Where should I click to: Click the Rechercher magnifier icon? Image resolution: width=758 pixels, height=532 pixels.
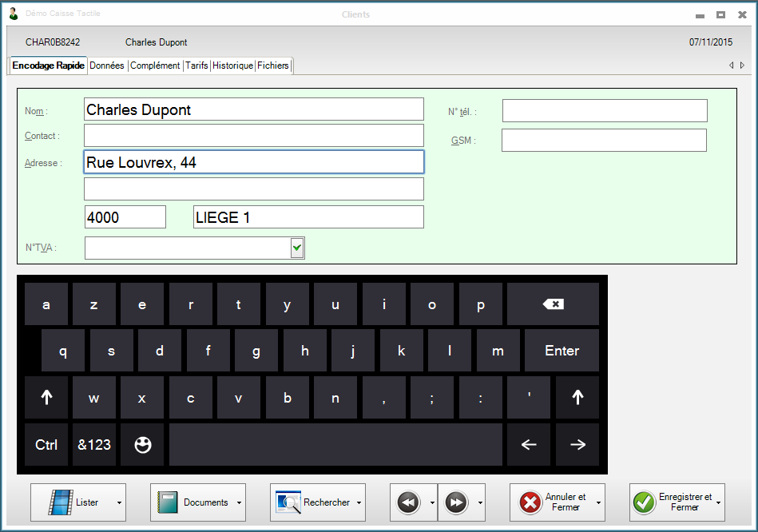288,502
